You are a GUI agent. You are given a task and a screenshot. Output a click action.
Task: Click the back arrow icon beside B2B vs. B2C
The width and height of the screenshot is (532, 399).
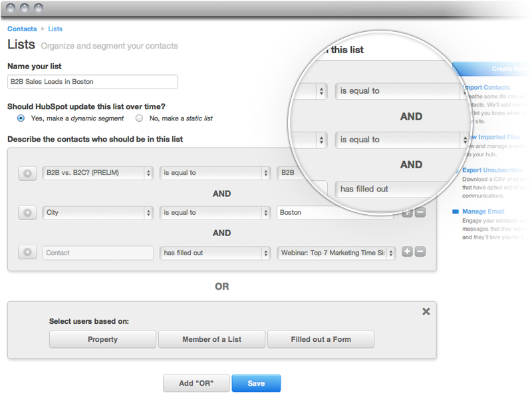27,173
